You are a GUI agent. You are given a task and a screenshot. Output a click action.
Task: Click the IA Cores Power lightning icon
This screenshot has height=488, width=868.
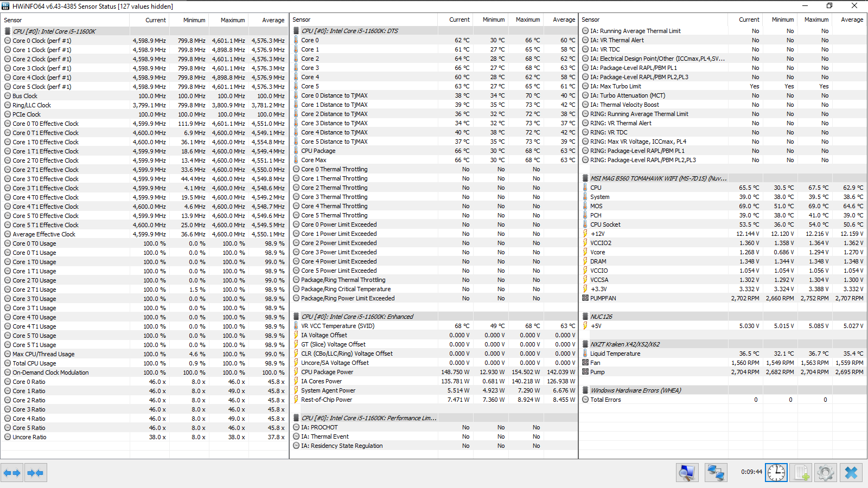(296, 381)
